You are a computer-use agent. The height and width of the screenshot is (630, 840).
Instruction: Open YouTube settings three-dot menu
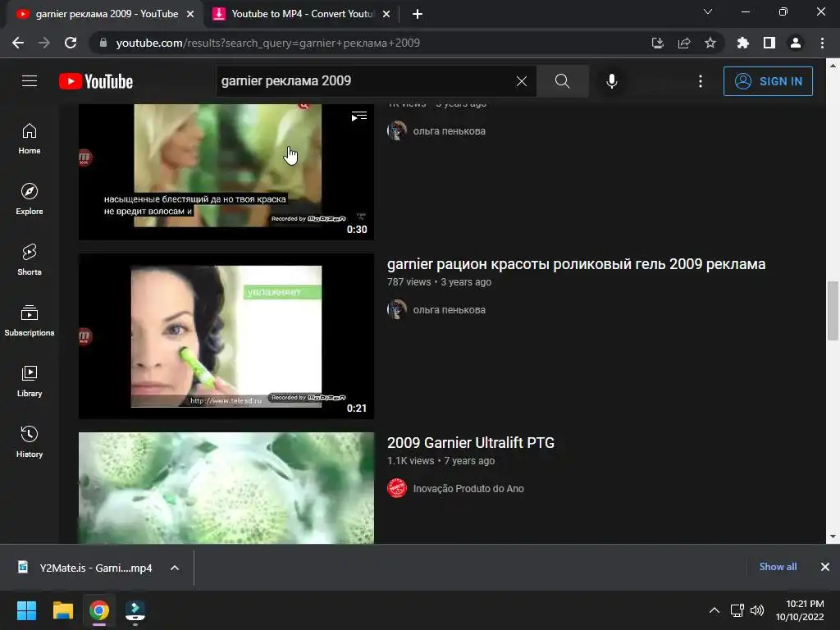(x=700, y=81)
